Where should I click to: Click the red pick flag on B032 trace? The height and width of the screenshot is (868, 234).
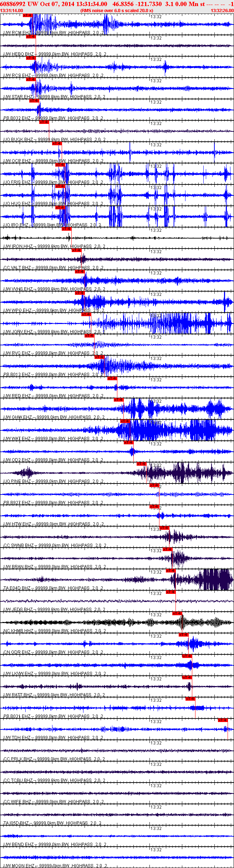point(34,101)
